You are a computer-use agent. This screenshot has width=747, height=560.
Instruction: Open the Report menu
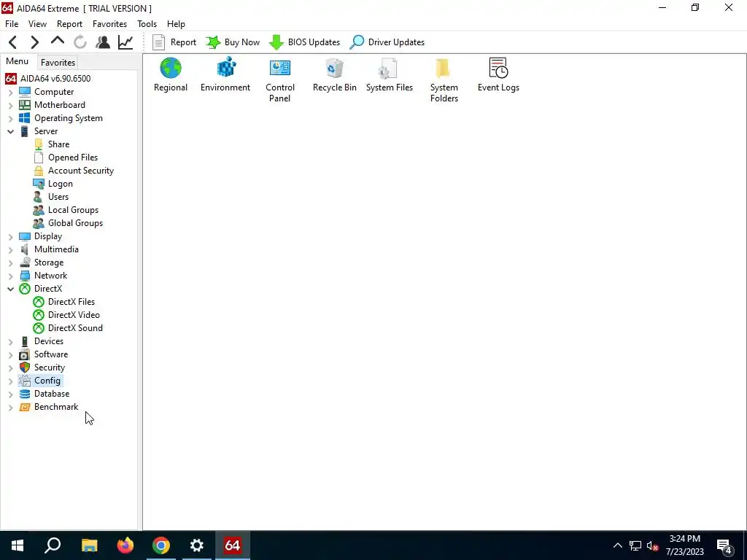[69, 24]
